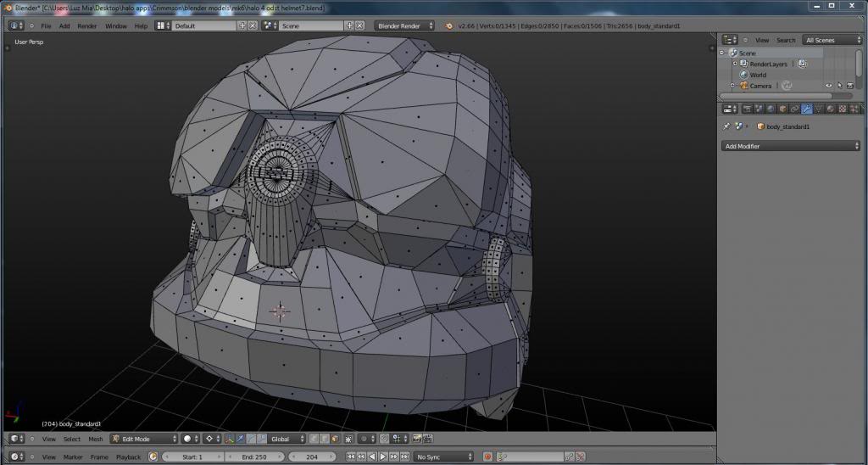Switch to Object Constraints tab icon
Image resolution: width=868 pixels, height=465 pixels.
click(x=795, y=109)
